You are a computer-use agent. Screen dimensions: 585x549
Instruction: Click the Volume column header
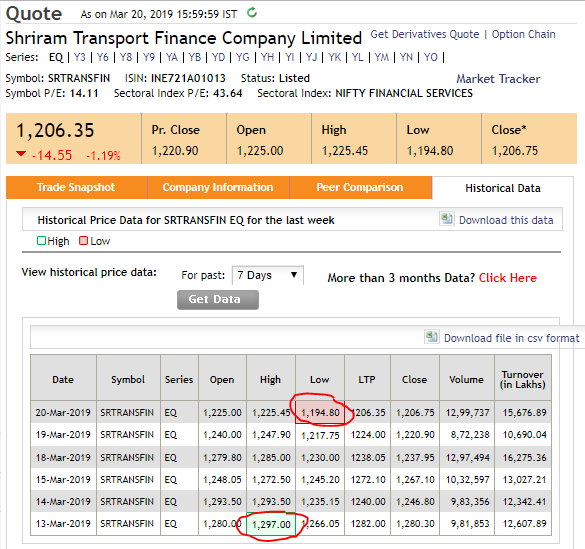pos(466,379)
